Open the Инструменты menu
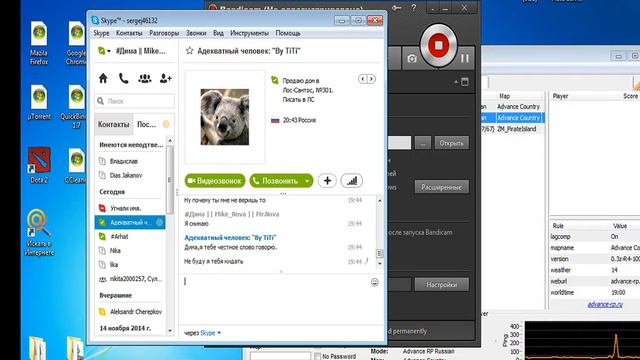640x360 pixels. tap(249, 33)
